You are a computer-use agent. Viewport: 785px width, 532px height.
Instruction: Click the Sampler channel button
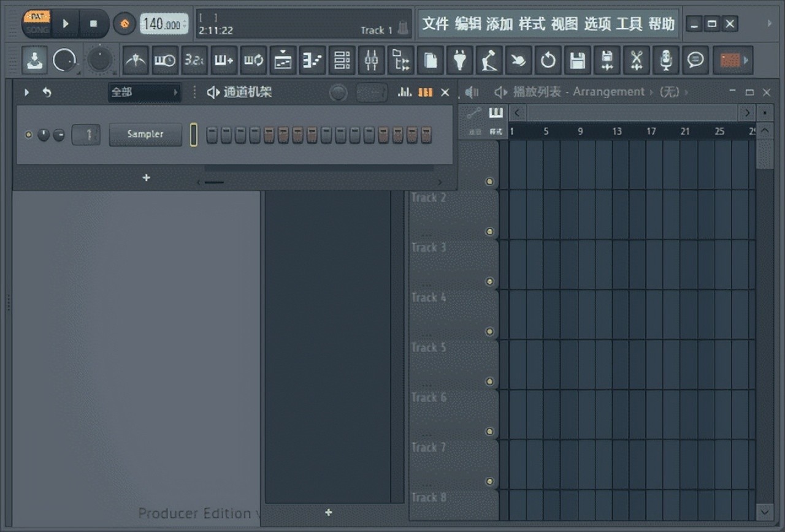coord(145,134)
